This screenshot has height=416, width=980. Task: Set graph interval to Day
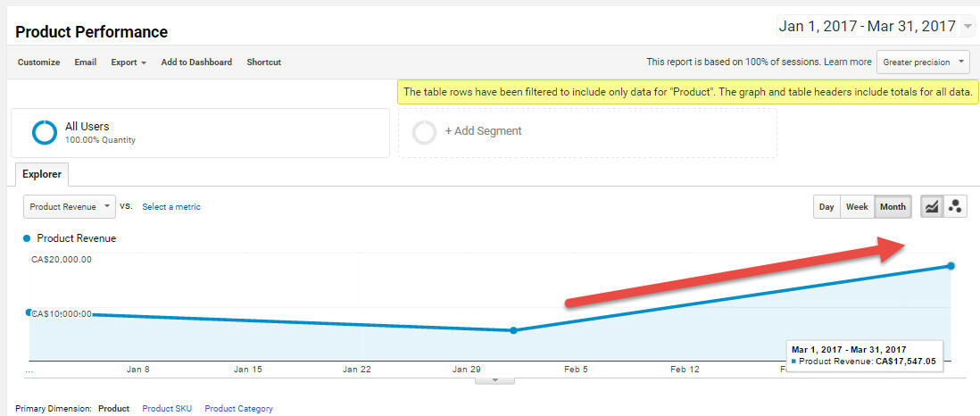826,206
